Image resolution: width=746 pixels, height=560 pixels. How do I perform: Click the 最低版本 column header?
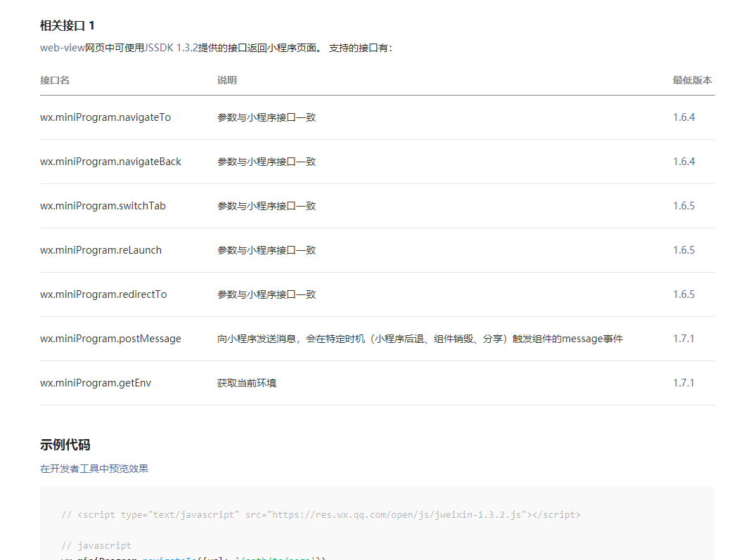[x=693, y=80]
